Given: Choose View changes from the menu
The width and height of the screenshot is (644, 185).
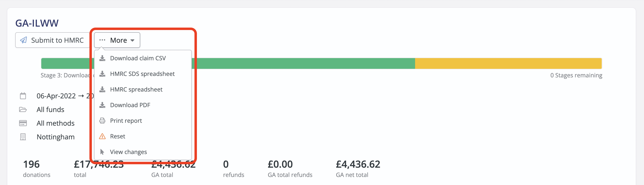Looking at the screenshot, I should point(129,152).
